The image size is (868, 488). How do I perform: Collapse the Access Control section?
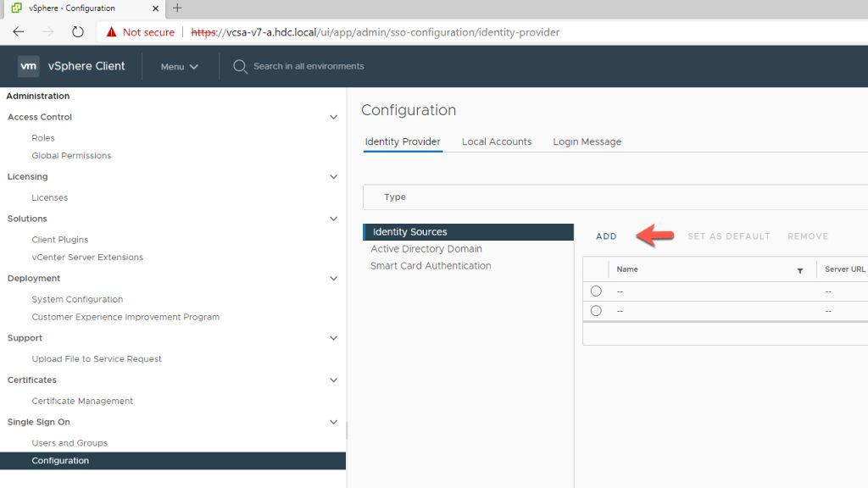coord(333,117)
